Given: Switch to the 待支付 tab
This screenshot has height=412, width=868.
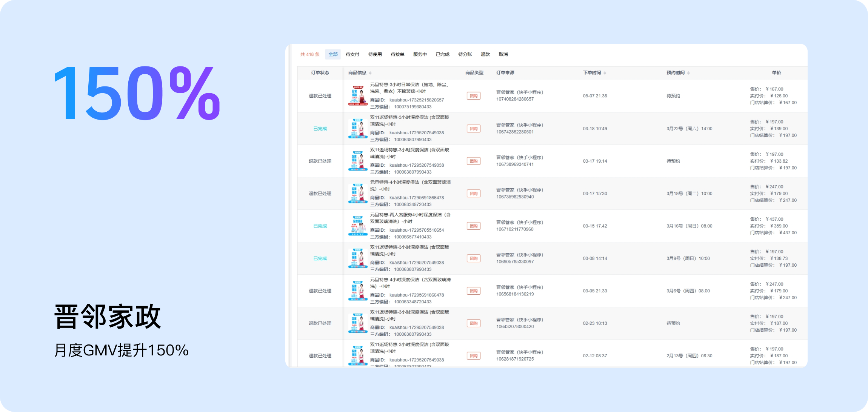Looking at the screenshot, I should click(x=352, y=54).
